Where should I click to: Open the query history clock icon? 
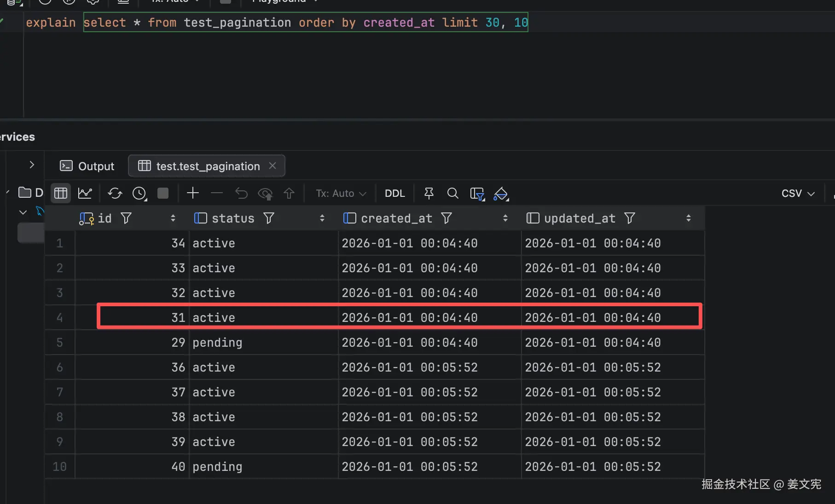pos(139,193)
